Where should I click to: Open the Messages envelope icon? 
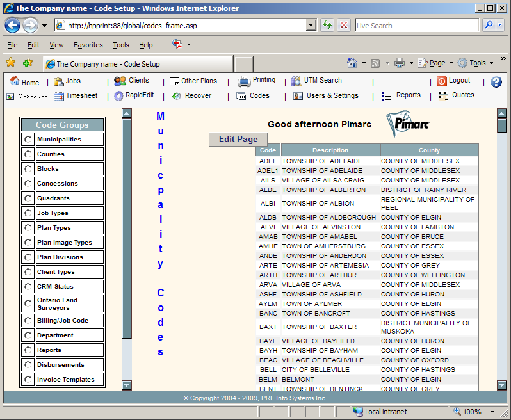pos(10,97)
